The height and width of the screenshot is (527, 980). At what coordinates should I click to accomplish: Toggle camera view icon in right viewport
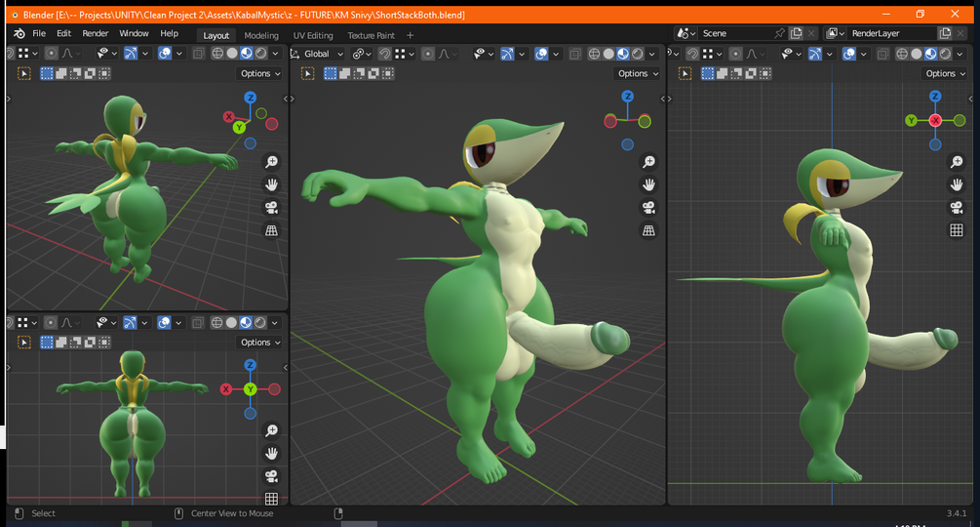point(957,208)
